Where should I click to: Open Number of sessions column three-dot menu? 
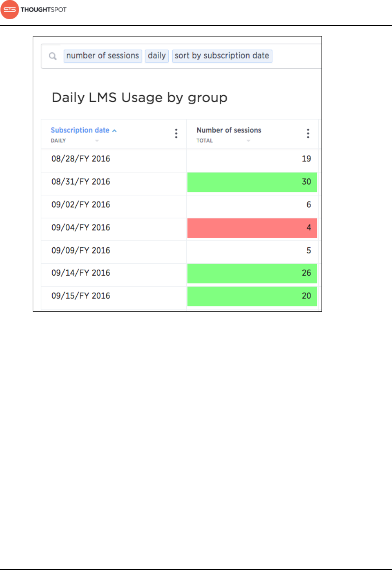click(308, 133)
